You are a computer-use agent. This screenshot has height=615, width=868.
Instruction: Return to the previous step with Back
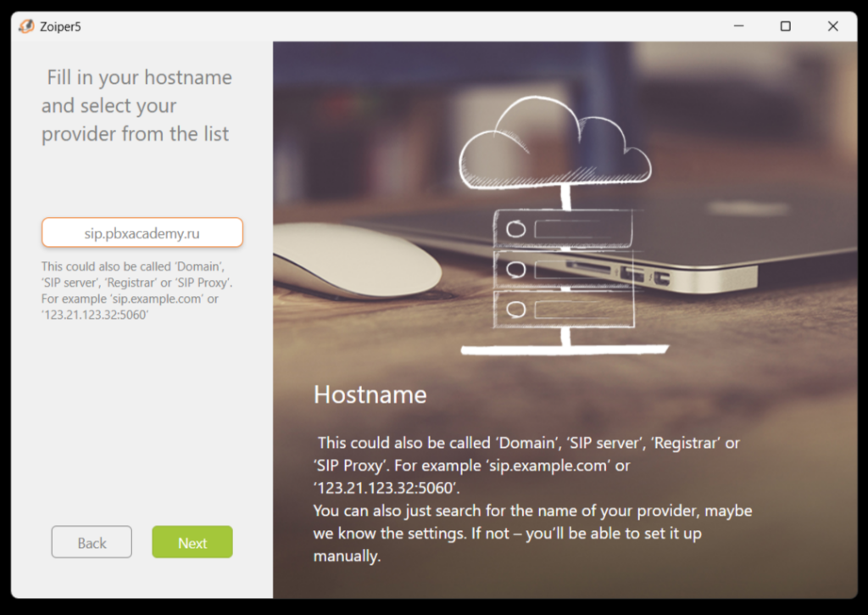(92, 542)
